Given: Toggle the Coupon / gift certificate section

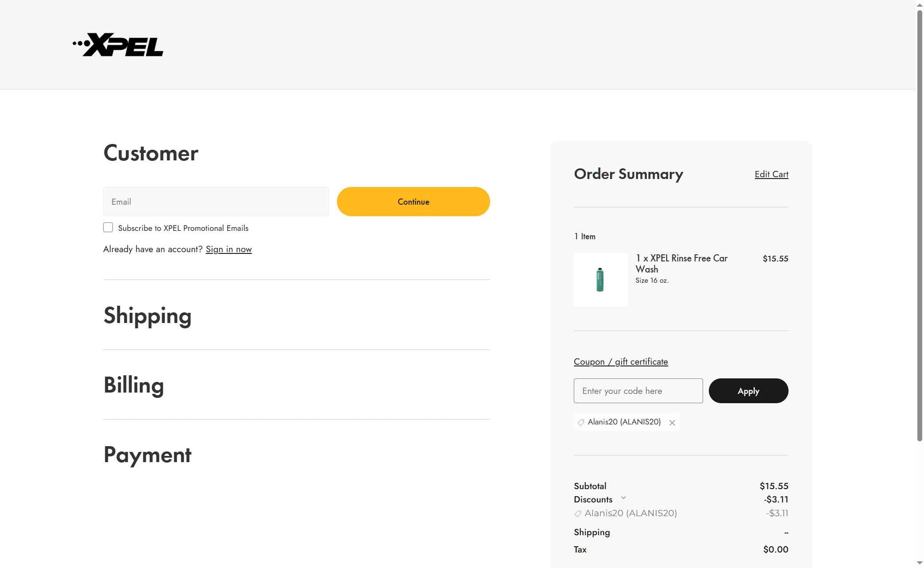Looking at the screenshot, I should pos(620,362).
